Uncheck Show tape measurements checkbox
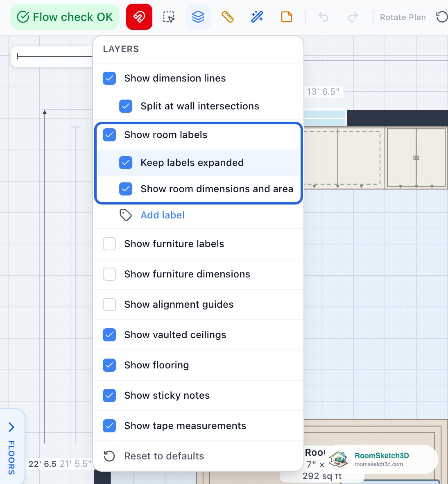 pyautogui.click(x=109, y=426)
